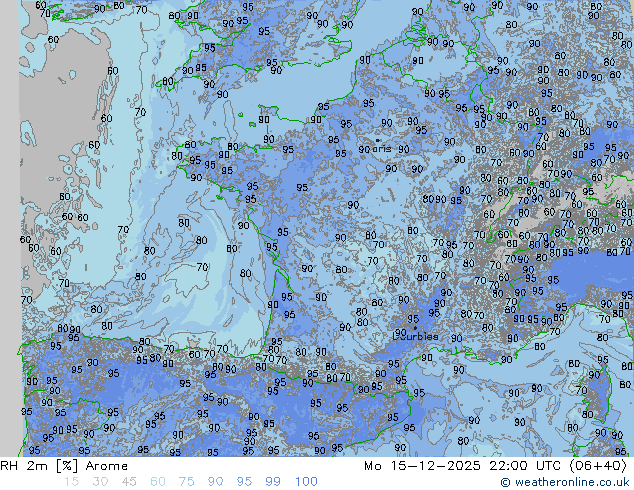
Task: Click the legend value 75
Action: (186, 482)
